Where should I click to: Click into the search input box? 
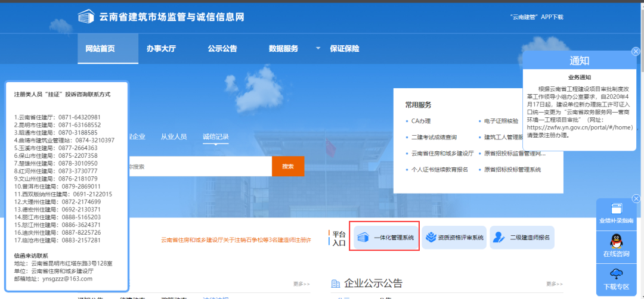pos(197,166)
